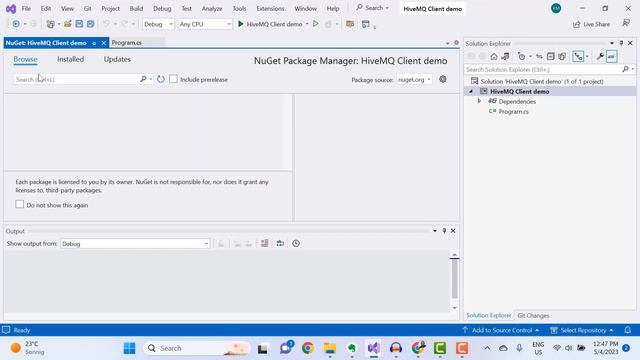Select Program.cs in Solution Explorer
The image size is (640, 360).
pos(513,111)
